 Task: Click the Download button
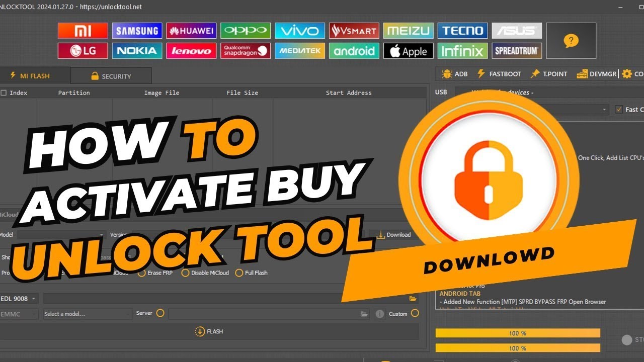click(394, 235)
